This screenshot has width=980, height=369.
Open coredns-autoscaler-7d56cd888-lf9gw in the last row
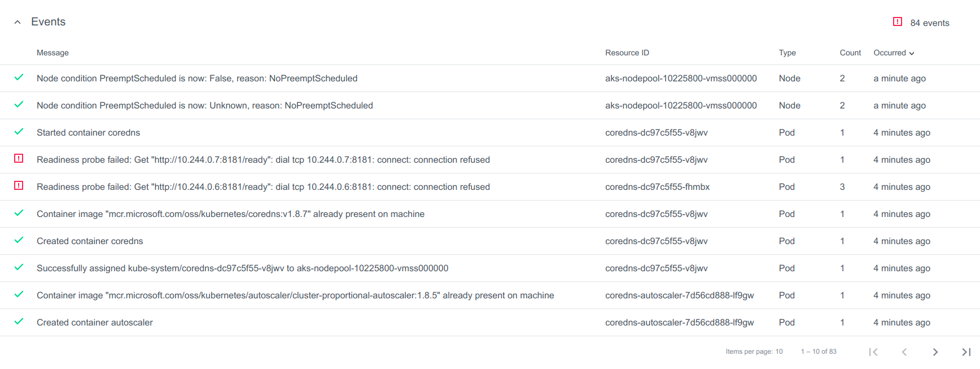click(x=679, y=323)
